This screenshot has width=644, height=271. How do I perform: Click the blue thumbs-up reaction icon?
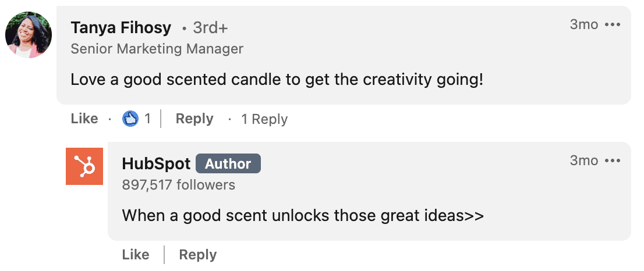tap(130, 119)
